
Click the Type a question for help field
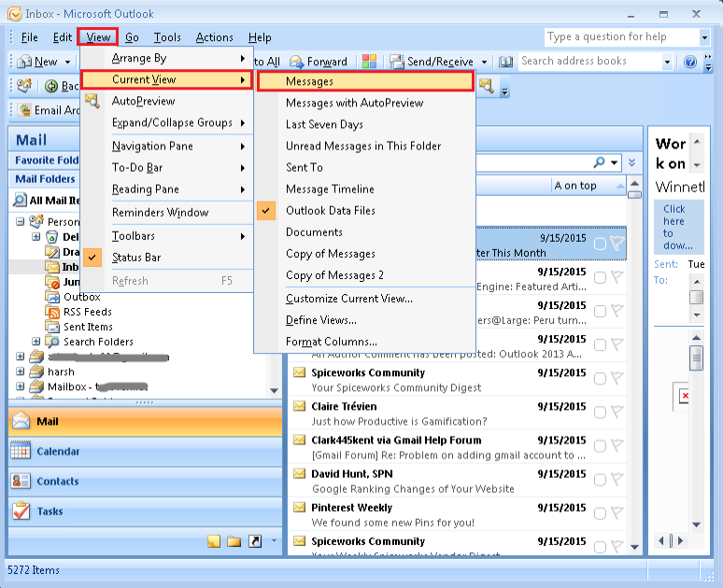click(x=621, y=36)
